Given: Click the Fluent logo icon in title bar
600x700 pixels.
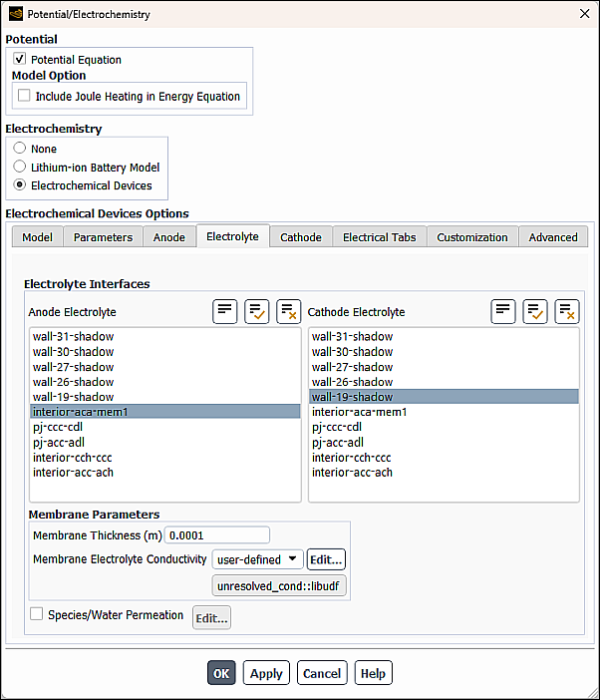Looking at the screenshot, I should tap(15, 14).
